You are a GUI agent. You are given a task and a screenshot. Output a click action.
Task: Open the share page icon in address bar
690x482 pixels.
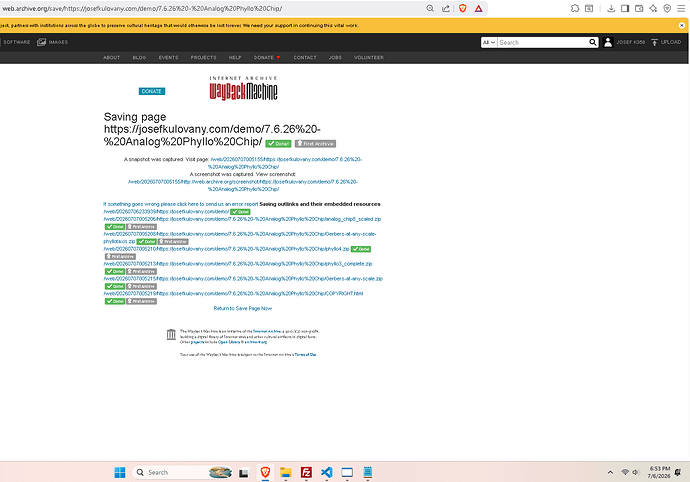coord(446,8)
